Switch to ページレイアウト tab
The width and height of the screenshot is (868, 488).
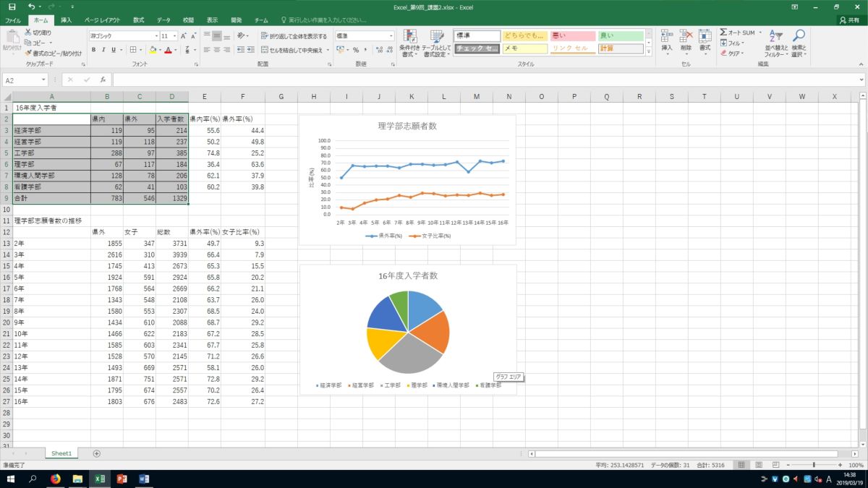tap(103, 21)
